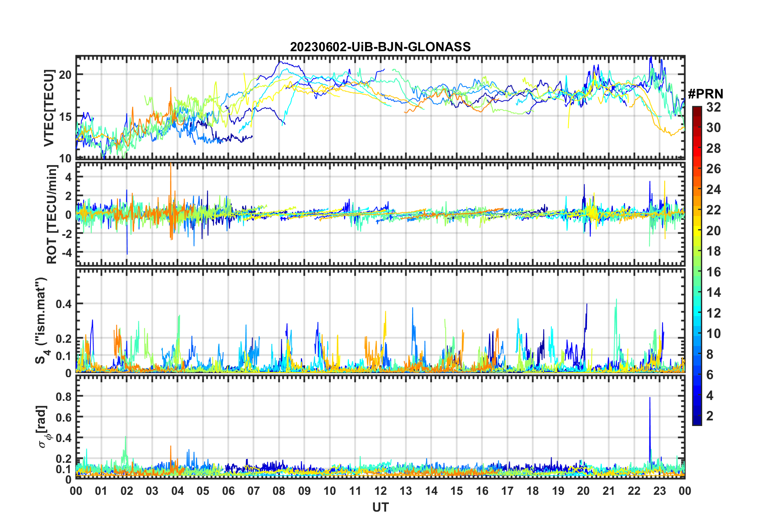The width and height of the screenshot is (761, 532).
Task: Click the colorbar at PRN value 16
Action: (x=697, y=272)
